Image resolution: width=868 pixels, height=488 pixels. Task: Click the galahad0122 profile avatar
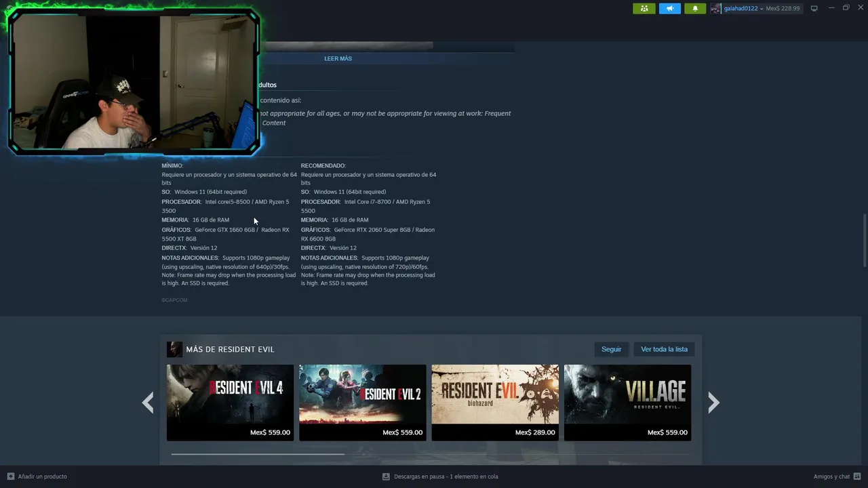tap(715, 8)
